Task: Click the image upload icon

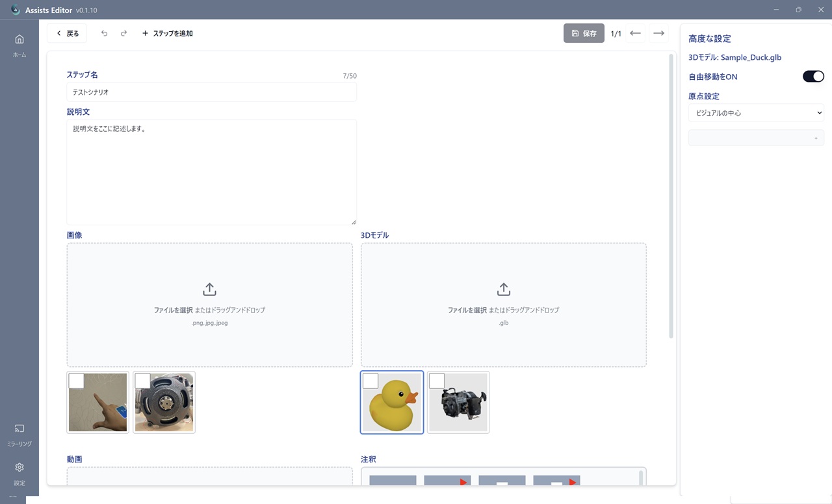Action: [x=209, y=290]
